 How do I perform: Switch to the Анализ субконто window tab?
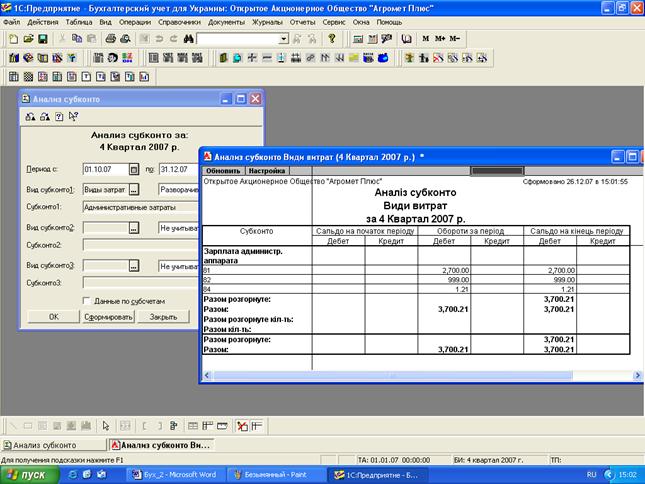point(53,445)
